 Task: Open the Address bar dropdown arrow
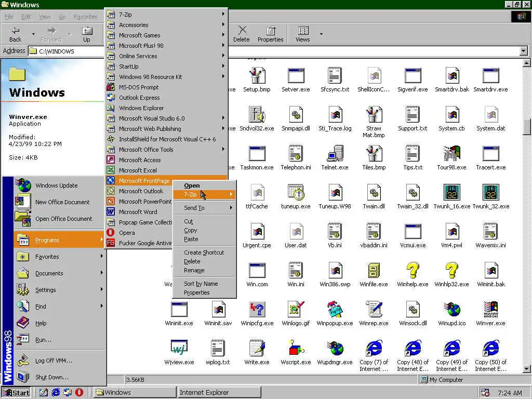tap(523, 51)
